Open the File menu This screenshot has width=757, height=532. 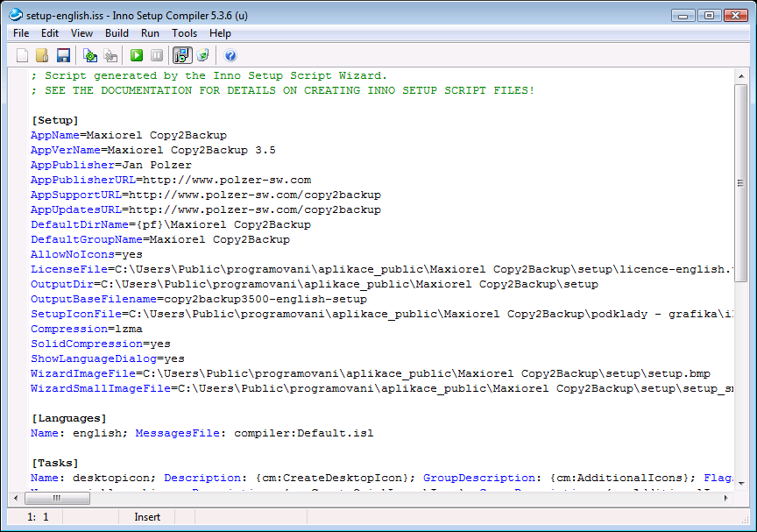coord(21,33)
